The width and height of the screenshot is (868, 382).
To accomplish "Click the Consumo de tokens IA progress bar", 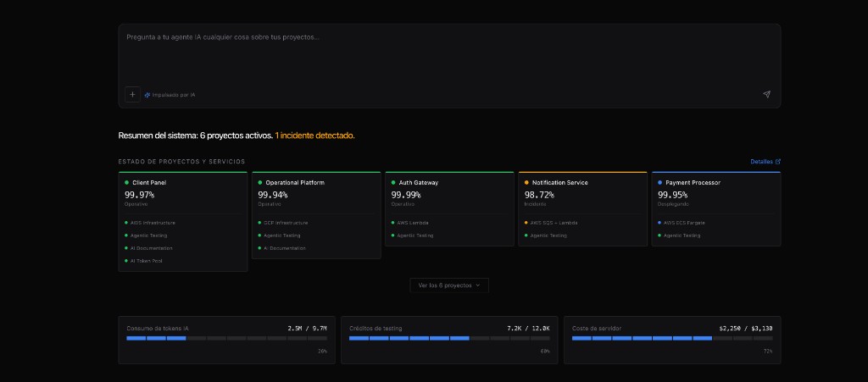I will [x=226, y=338].
